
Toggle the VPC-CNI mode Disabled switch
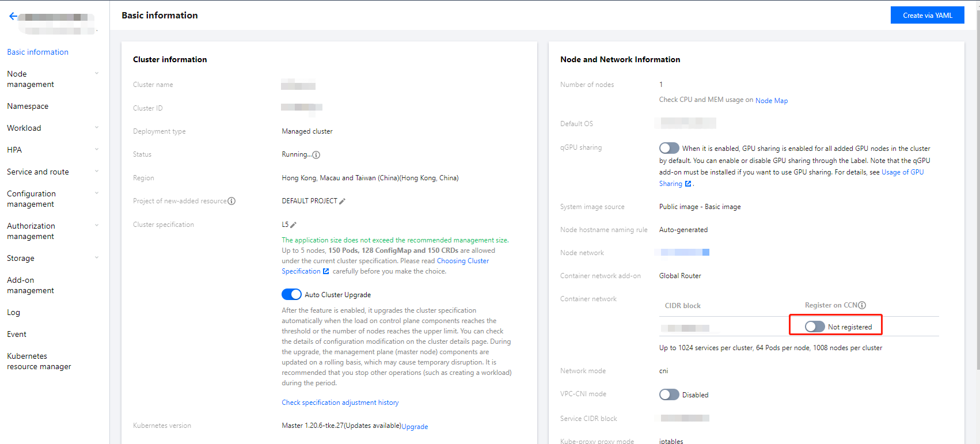[669, 394]
